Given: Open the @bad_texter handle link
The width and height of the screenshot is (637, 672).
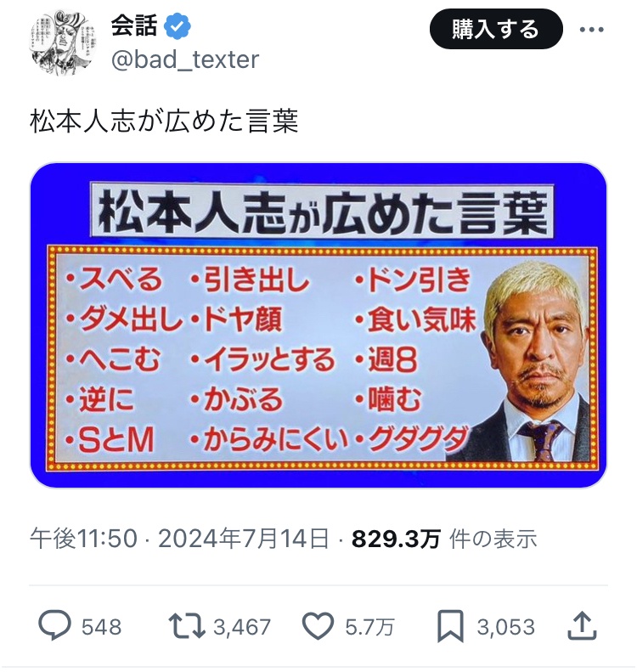Looking at the screenshot, I should pyautogui.click(x=185, y=59).
